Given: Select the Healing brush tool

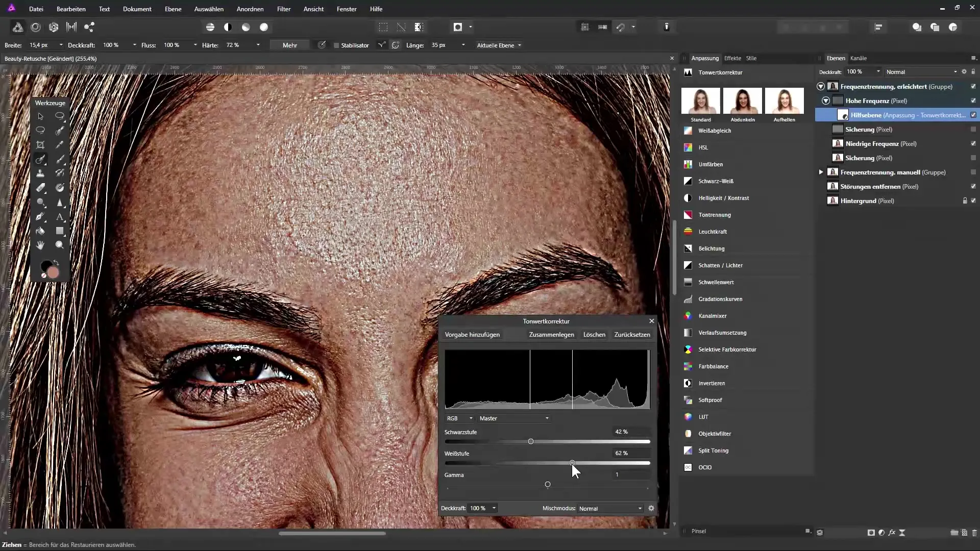Looking at the screenshot, I should click(x=40, y=159).
